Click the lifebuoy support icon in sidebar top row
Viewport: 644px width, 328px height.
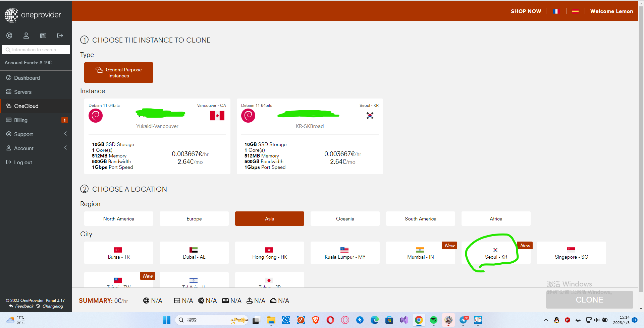(9, 36)
